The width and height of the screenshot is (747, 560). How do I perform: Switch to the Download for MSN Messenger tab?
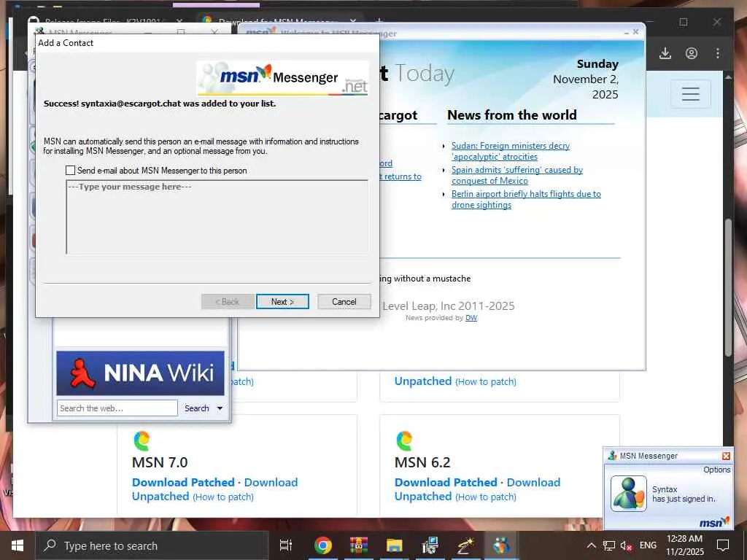pyautogui.click(x=279, y=21)
